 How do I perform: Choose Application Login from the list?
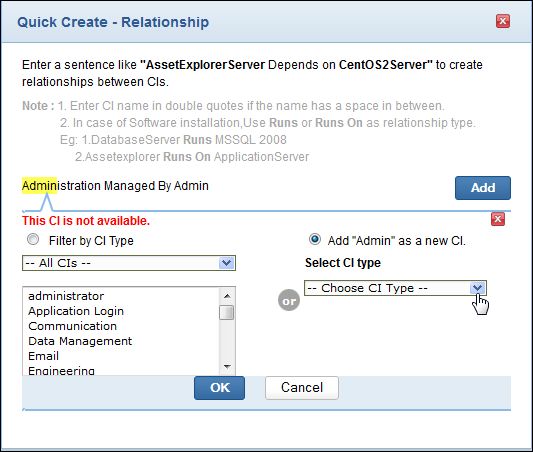[x=76, y=311]
